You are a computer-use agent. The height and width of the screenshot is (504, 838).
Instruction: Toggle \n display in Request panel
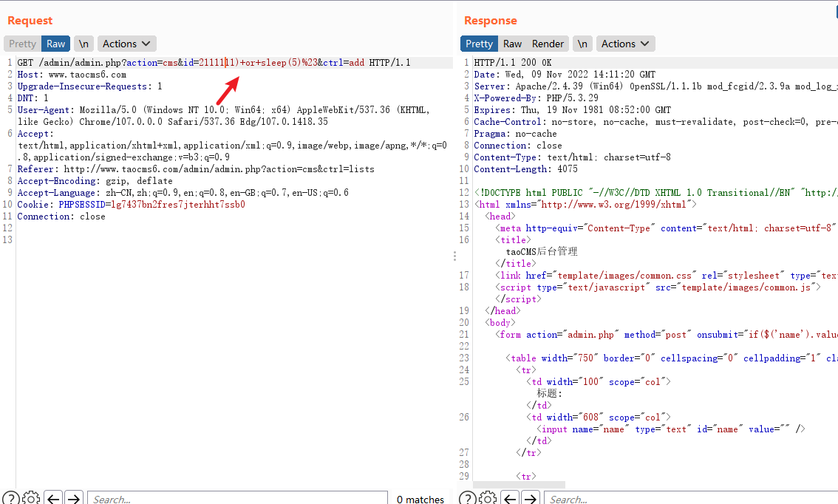[x=84, y=44]
